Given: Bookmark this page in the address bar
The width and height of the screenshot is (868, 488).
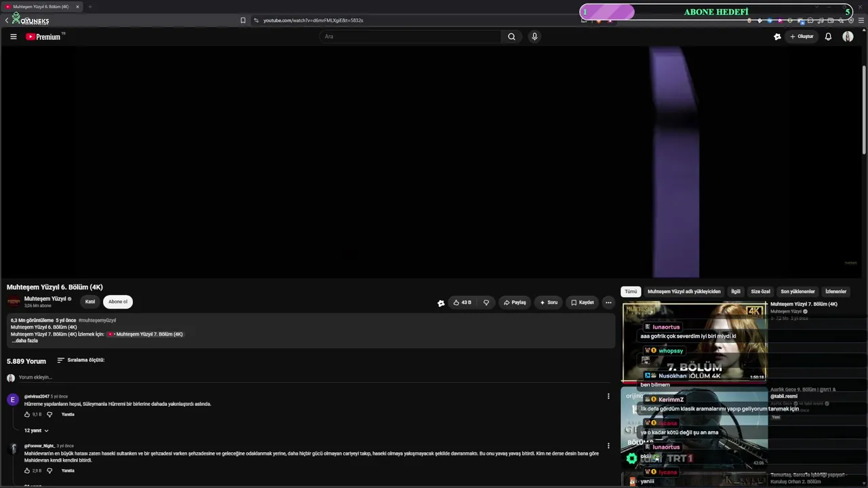Looking at the screenshot, I should point(243,20).
